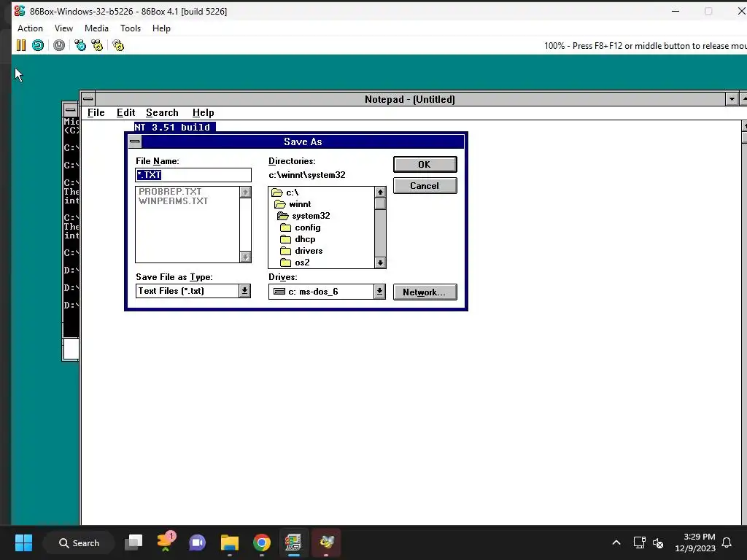
Task: Pause emulation with the 86Box pause icon
Action: point(21,45)
